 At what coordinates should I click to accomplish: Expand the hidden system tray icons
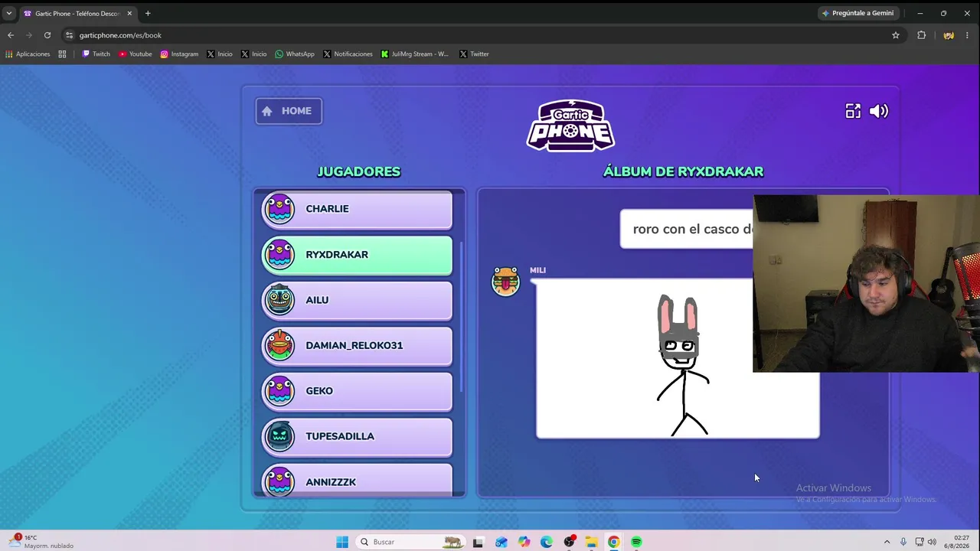887,542
